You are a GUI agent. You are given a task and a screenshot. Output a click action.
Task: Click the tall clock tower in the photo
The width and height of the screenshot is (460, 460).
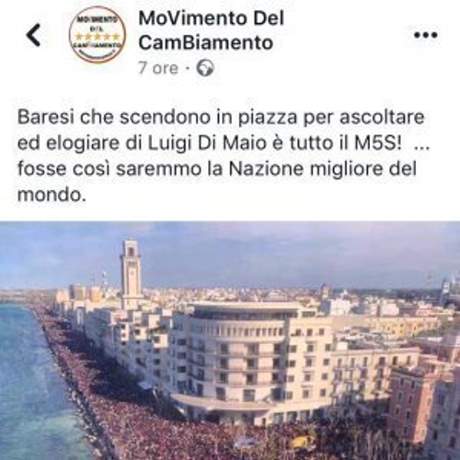131,274
